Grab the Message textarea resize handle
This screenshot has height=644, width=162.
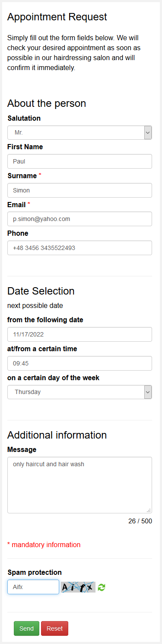(149, 510)
